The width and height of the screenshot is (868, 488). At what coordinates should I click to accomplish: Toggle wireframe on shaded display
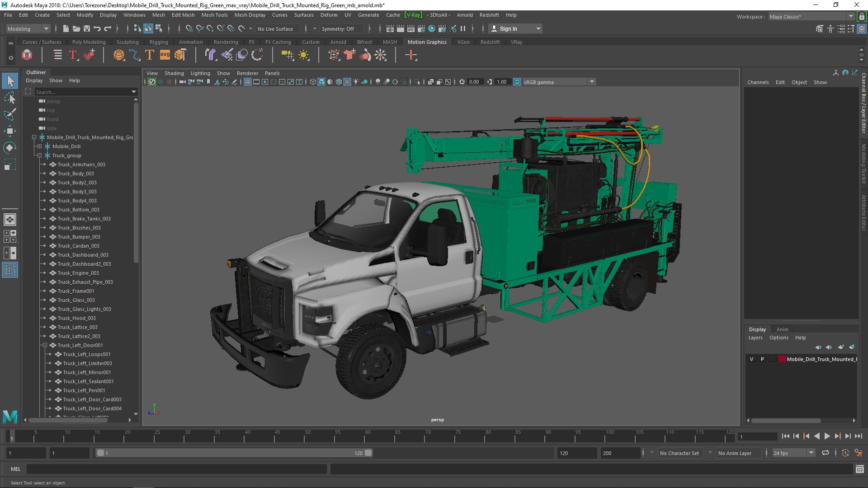coord(339,82)
